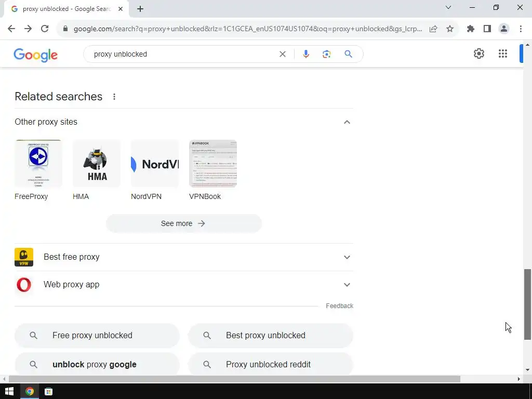Viewport: 532px width, 399px height.
Task: Go forward in browser history
Action: (x=28, y=29)
